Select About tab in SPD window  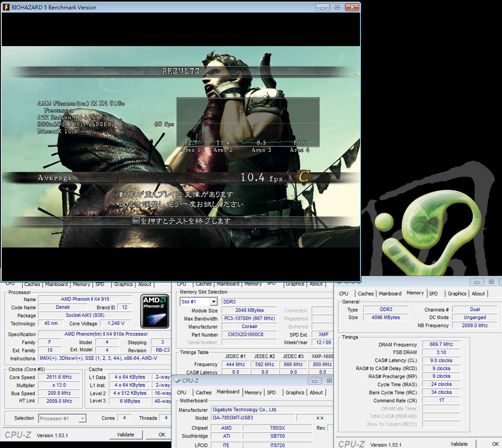pyautogui.click(x=316, y=284)
